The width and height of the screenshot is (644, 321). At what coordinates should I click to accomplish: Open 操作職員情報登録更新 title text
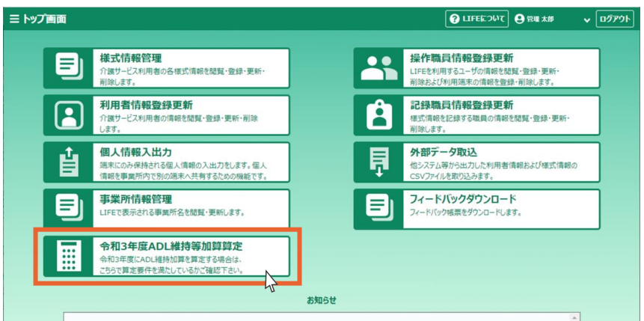(x=461, y=58)
